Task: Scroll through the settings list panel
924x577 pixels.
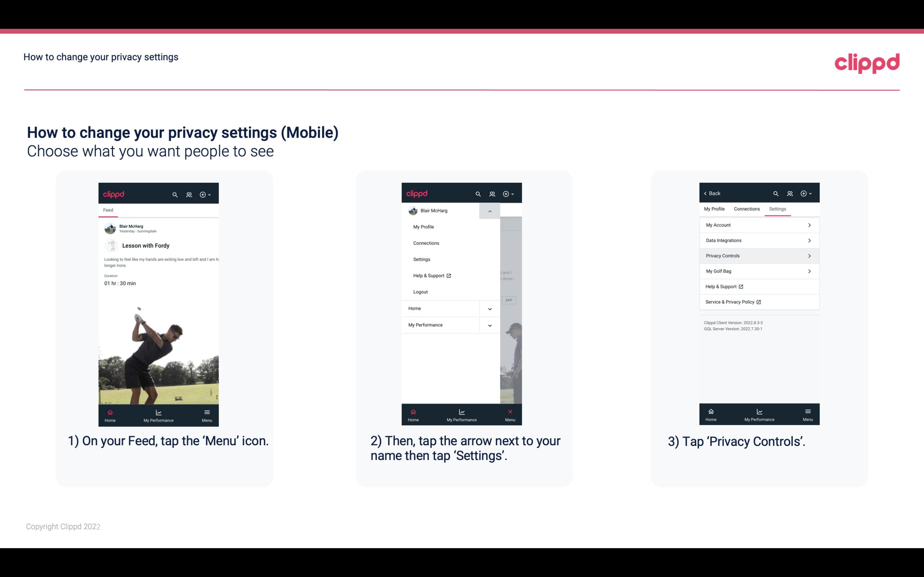Action: [x=759, y=263]
